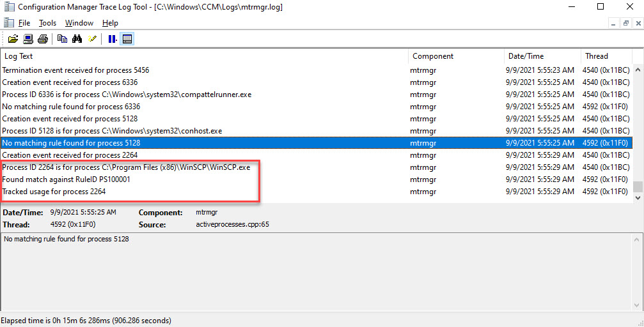Open Find with the binoculars icon
This screenshot has height=327, width=644.
pos(77,39)
